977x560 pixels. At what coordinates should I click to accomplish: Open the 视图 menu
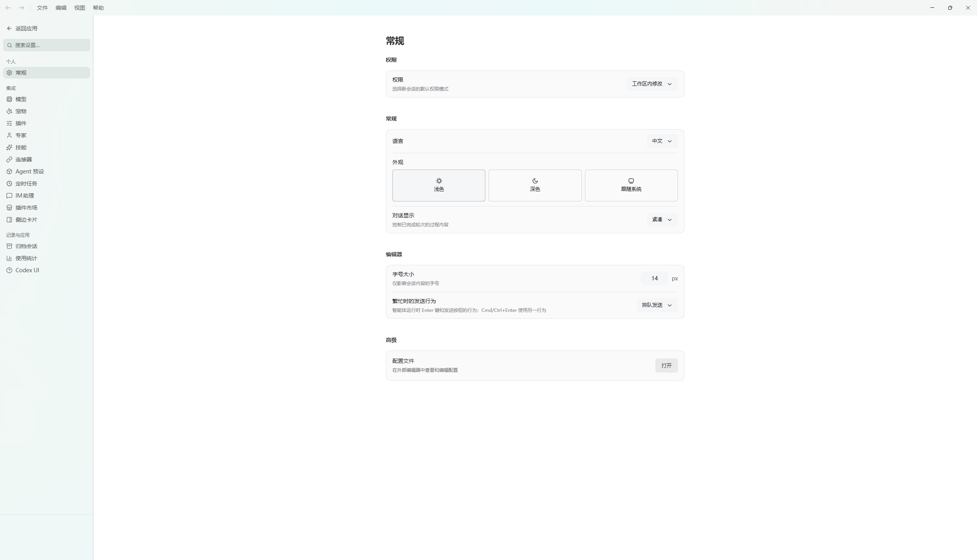[x=80, y=8]
